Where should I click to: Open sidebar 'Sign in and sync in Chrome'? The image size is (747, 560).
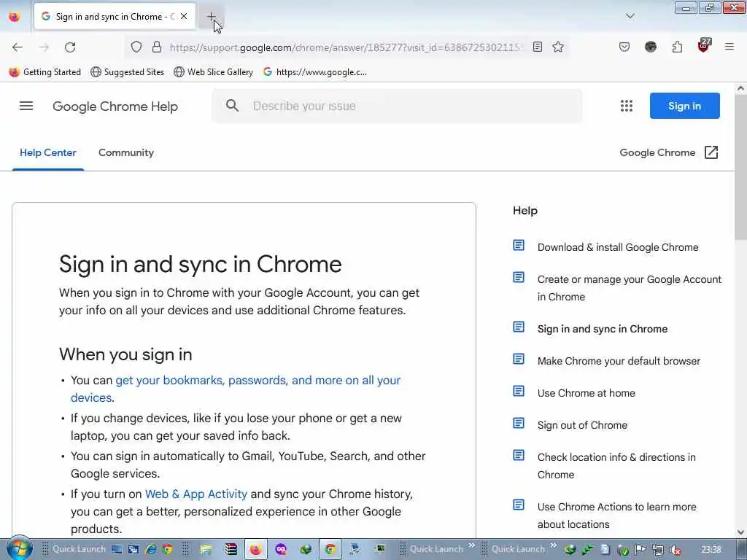[602, 329]
